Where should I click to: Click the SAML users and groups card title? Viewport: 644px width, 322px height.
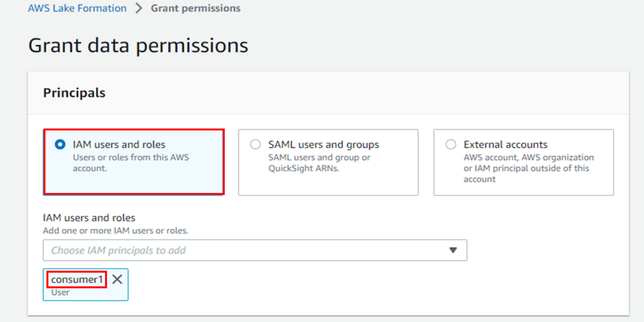click(324, 144)
